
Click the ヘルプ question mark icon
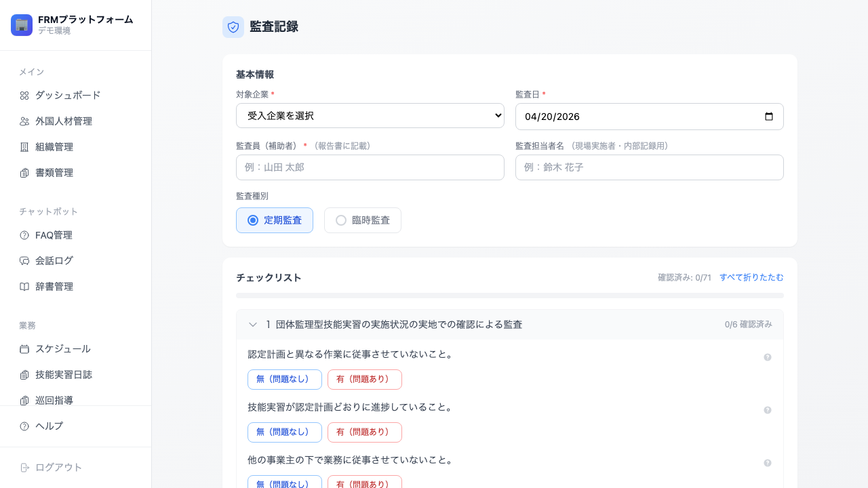[x=24, y=426]
